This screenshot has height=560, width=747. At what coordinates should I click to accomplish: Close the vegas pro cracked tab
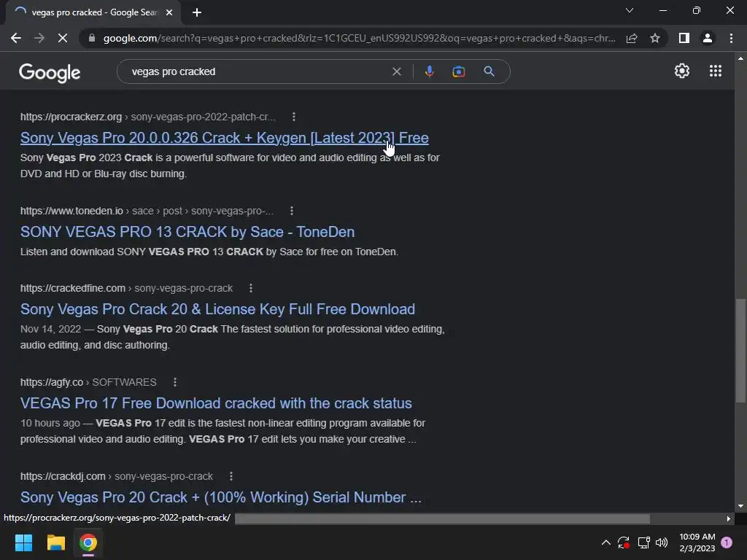click(169, 13)
